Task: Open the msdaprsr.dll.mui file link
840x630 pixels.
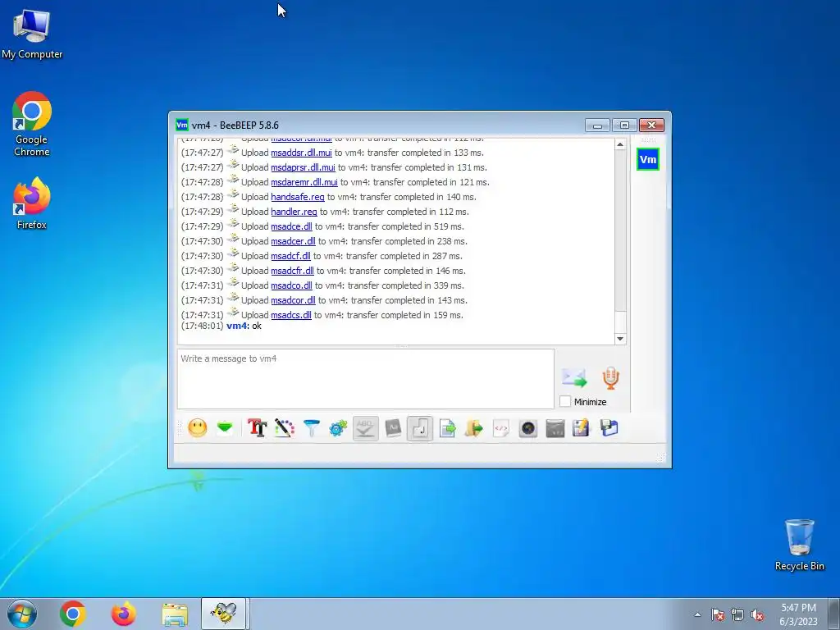Action: tap(303, 167)
